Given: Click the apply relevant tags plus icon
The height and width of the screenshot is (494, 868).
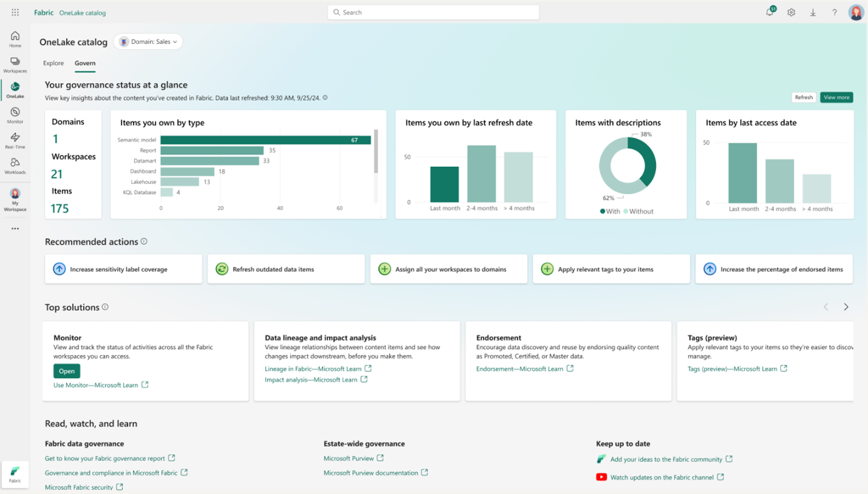Looking at the screenshot, I should (548, 269).
